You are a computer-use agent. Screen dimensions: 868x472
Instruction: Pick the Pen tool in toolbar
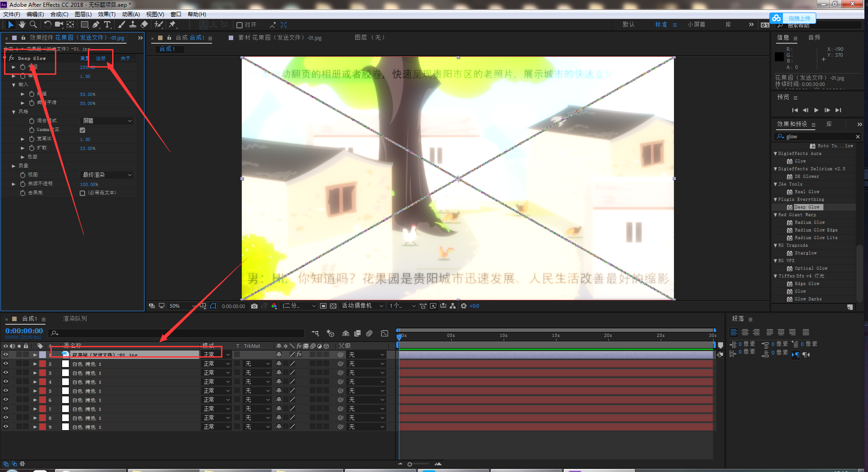click(x=96, y=24)
